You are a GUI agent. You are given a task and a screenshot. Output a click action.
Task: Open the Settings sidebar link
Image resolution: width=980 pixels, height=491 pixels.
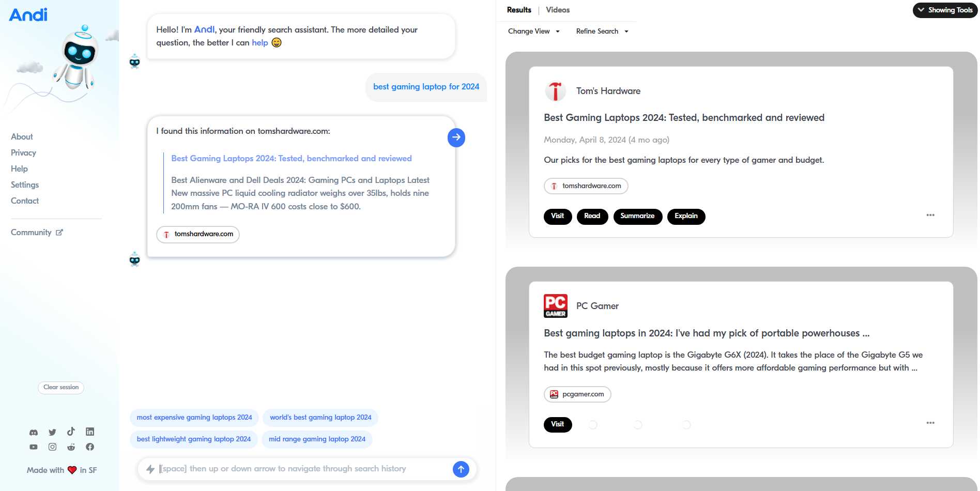(x=25, y=185)
